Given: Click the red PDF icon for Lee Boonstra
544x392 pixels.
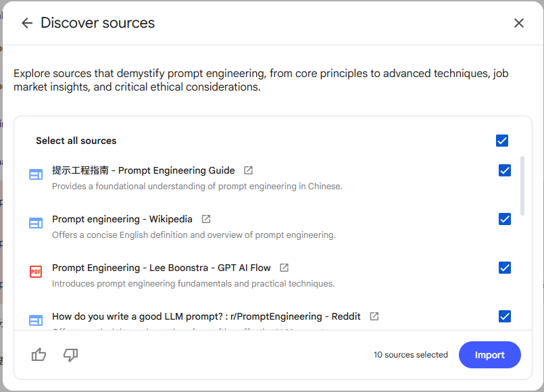Looking at the screenshot, I should point(36,272).
